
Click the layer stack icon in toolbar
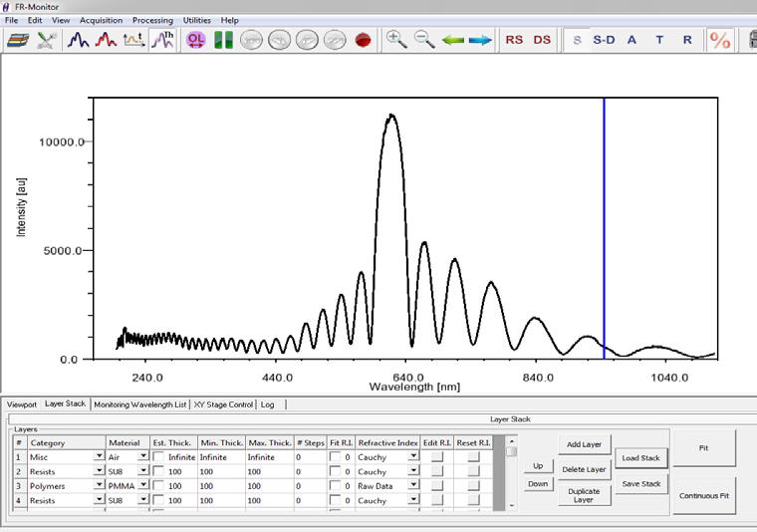coord(18,40)
